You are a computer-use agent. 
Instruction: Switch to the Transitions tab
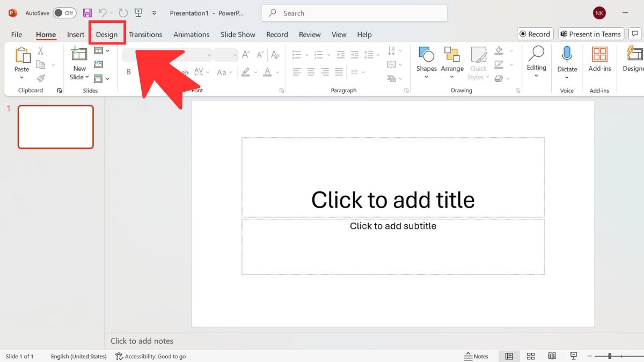[x=145, y=34]
